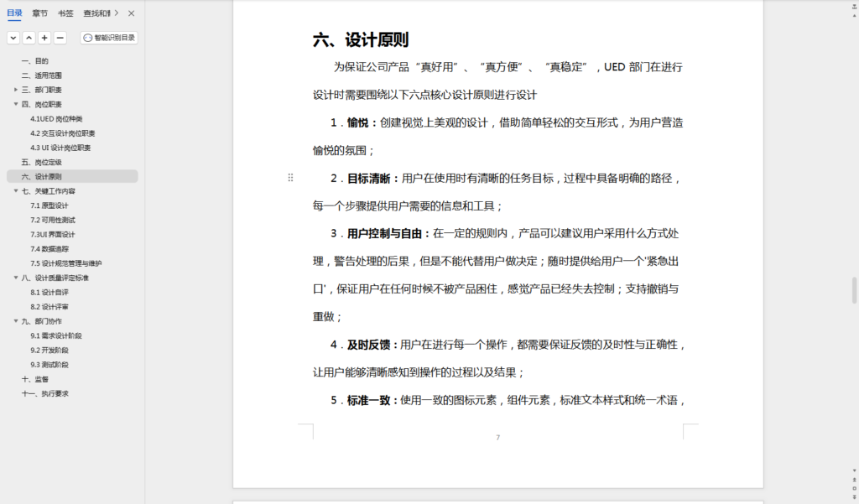Click the bold term 目标清晰 in item 2
The width and height of the screenshot is (859, 504).
click(369, 179)
